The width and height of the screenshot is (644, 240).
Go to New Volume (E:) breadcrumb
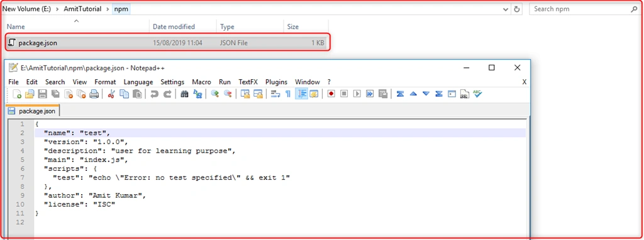click(26, 9)
